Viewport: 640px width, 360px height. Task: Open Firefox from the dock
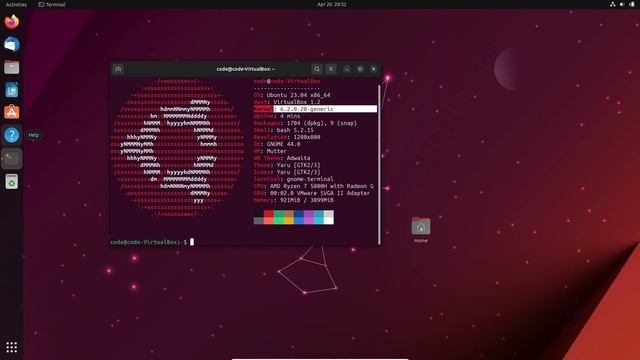[x=11, y=22]
